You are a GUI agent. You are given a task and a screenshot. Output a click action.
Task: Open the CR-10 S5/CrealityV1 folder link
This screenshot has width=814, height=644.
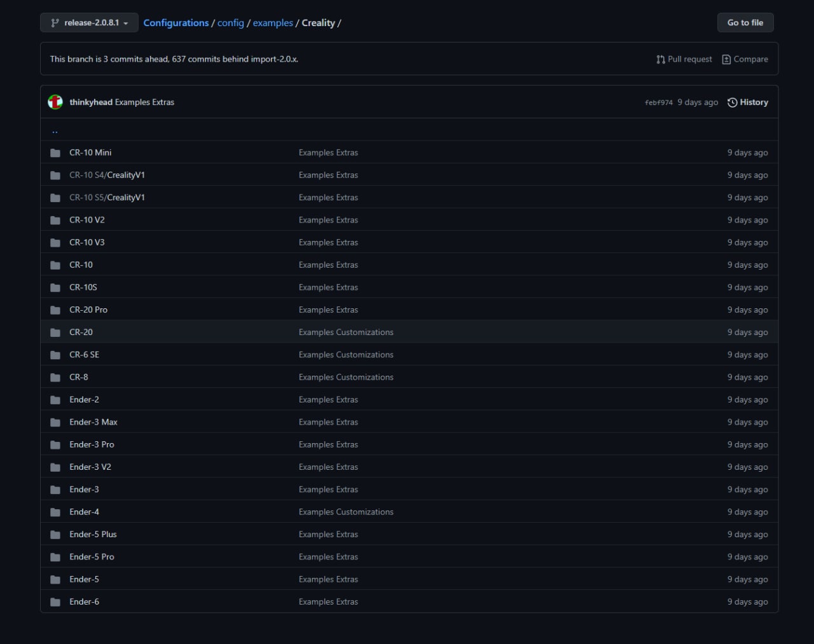[107, 198]
